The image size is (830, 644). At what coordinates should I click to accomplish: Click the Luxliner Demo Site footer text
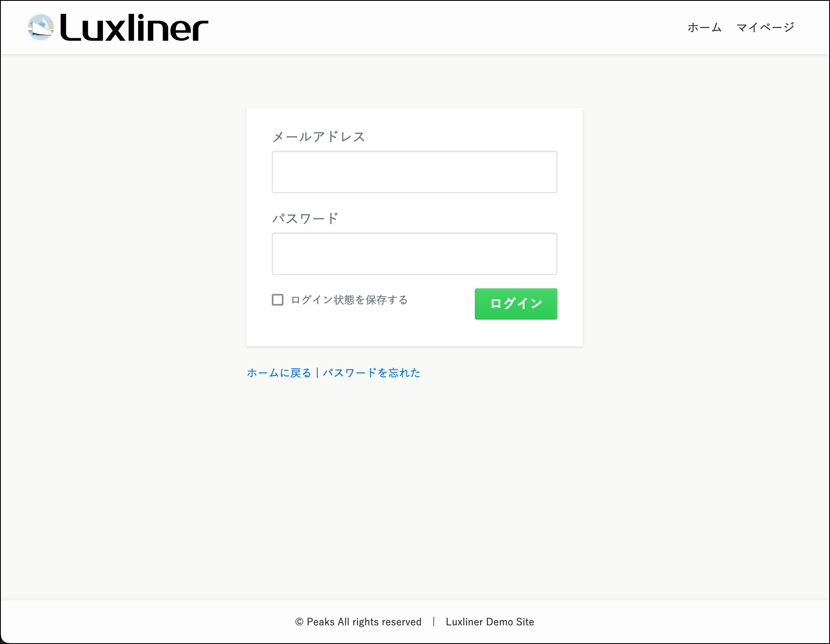coord(490,622)
